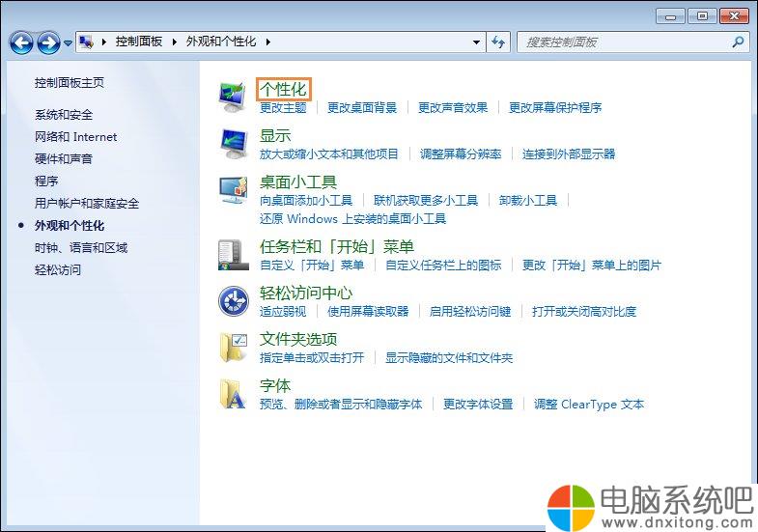Click 更改屏幕保护程序 link
The image size is (758, 532).
(555, 107)
